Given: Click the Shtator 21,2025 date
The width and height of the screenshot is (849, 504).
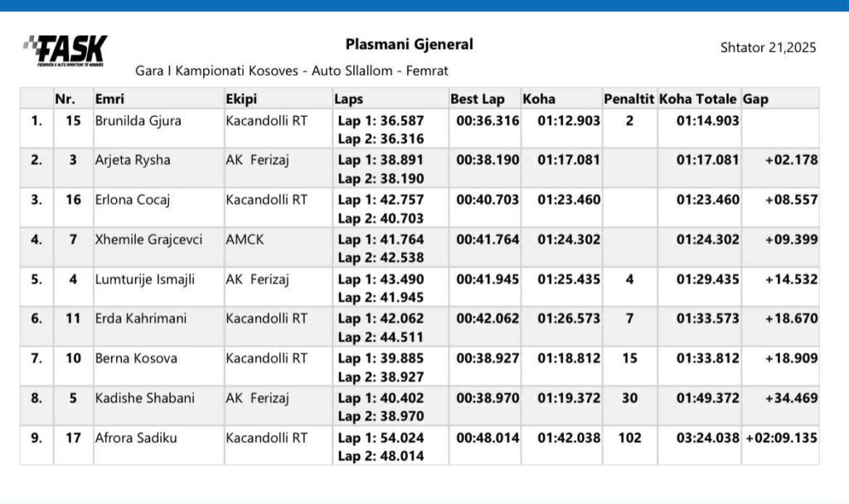Looking at the screenshot, I should point(768,47).
